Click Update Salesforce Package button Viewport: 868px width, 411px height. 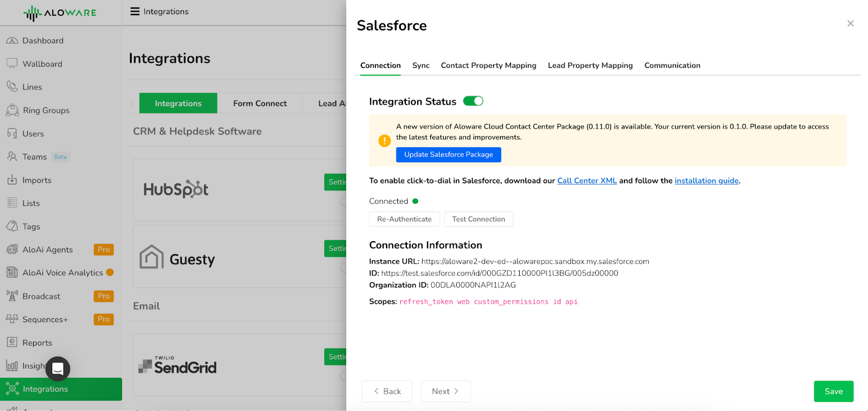coord(449,155)
